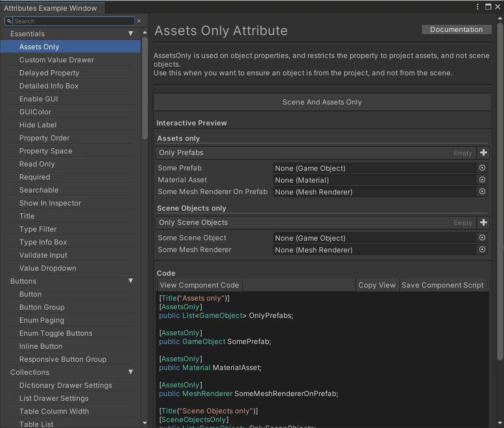Click Save Component Script button

[x=443, y=285]
